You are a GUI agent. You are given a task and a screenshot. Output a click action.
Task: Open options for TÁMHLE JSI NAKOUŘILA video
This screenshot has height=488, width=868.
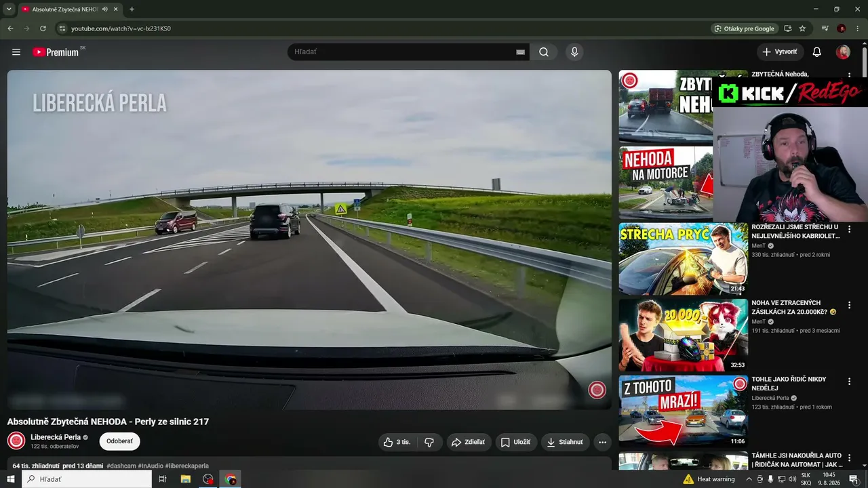coord(849,458)
